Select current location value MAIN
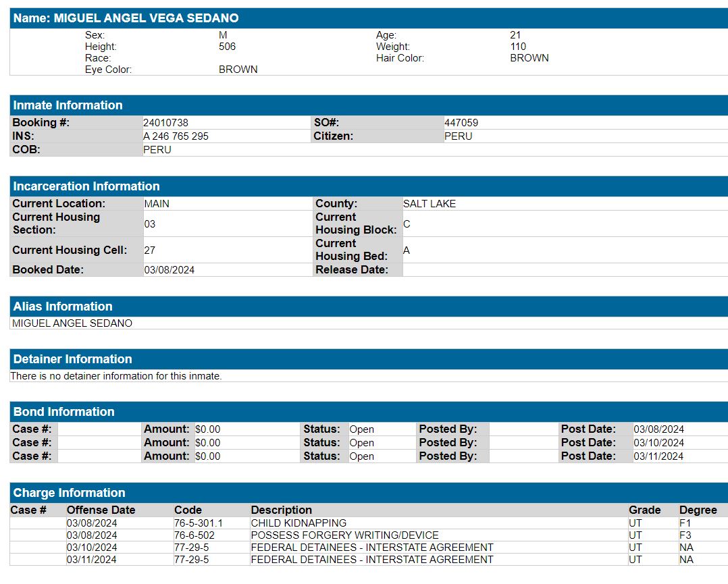This screenshot has width=728, height=584. pyautogui.click(x=157, y=204)
